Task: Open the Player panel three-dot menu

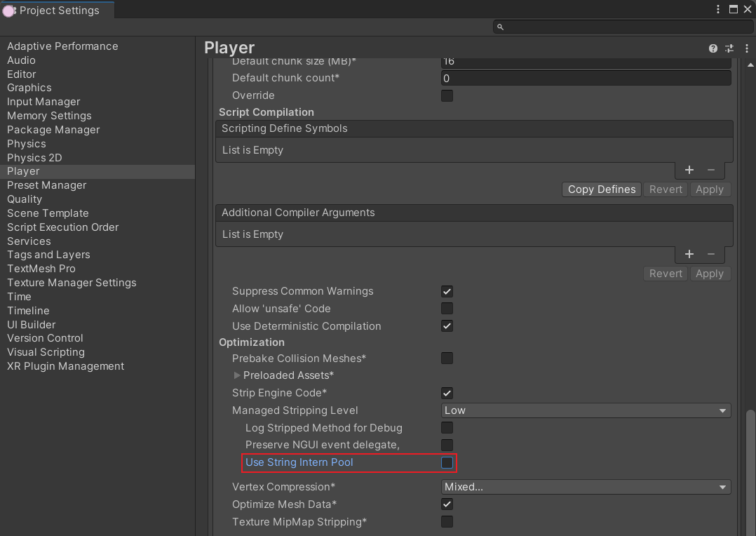Action: [x=745, y=48]
